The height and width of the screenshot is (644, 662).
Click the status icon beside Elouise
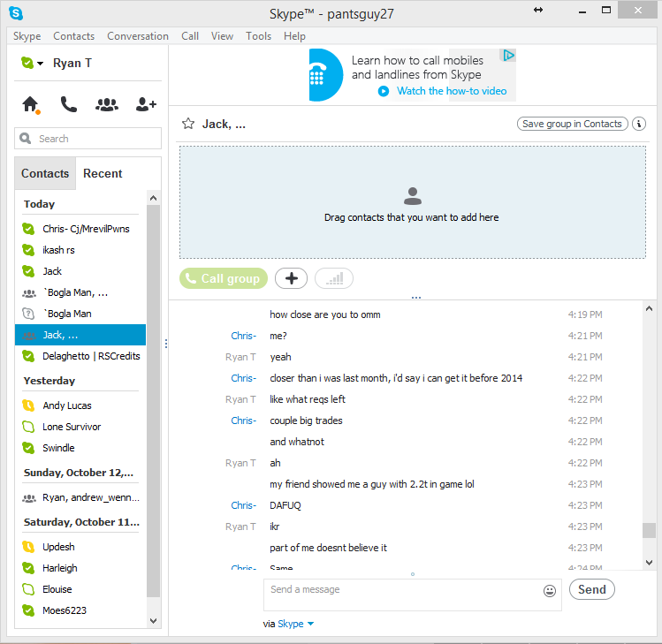[x=28, y=589]
